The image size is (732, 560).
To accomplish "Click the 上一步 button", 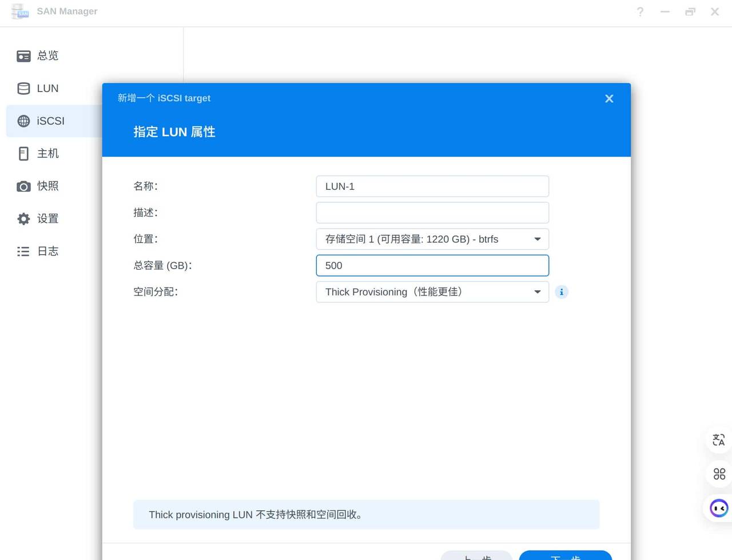I will [476, 557].
